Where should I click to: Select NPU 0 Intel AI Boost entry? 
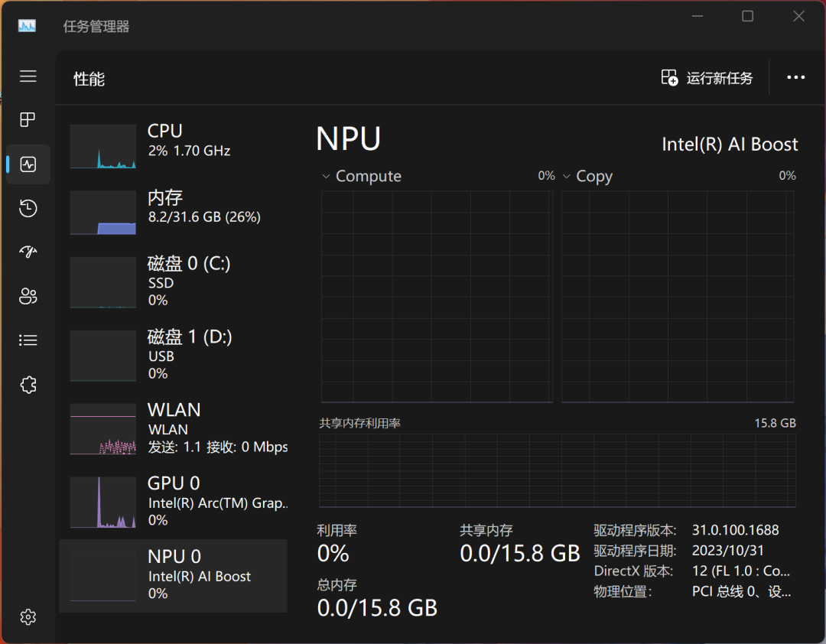[x=174, y=575]
